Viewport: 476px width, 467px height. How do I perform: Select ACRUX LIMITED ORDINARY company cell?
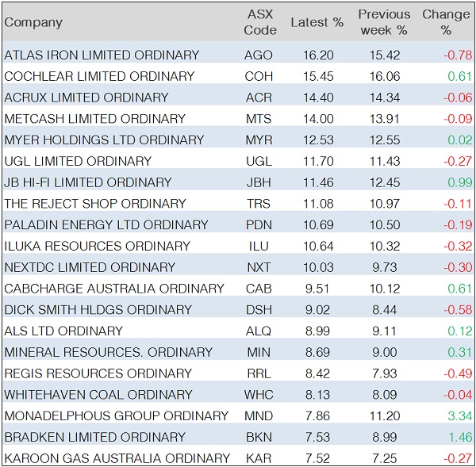[86, 98]
